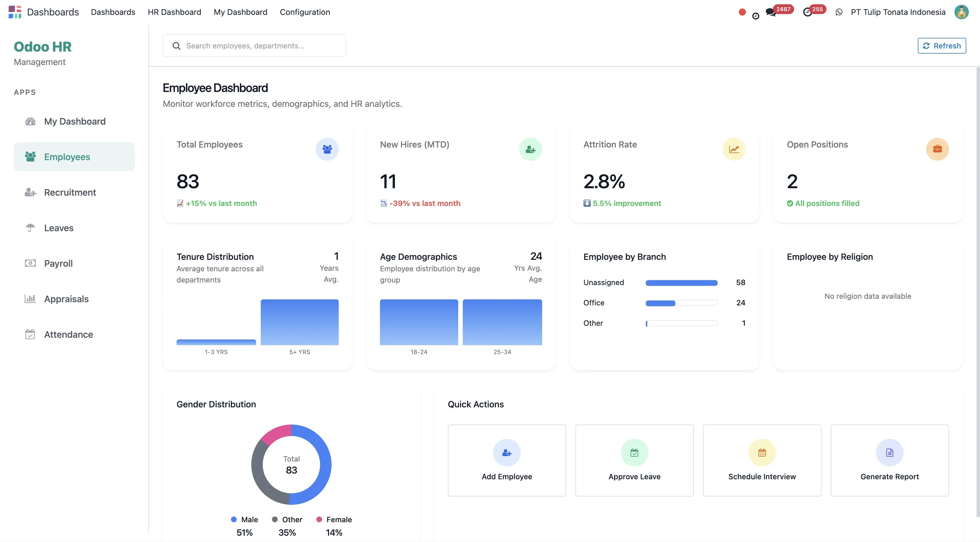Screen dimensions: 980x542
Task: Click the 25-34 age group bar
Action: [502, 322]
